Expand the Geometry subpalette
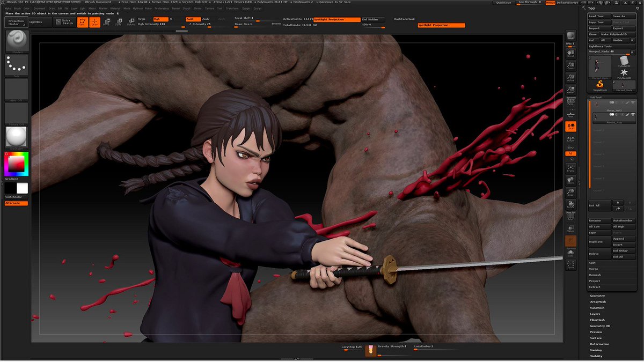Viewport: 644px width, 362px height. pyautogui.click(x=597, y=296)
